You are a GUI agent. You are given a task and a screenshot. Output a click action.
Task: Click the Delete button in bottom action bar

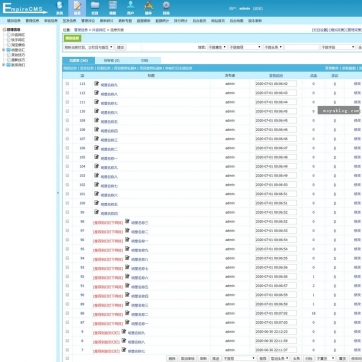tap(172, 358)
